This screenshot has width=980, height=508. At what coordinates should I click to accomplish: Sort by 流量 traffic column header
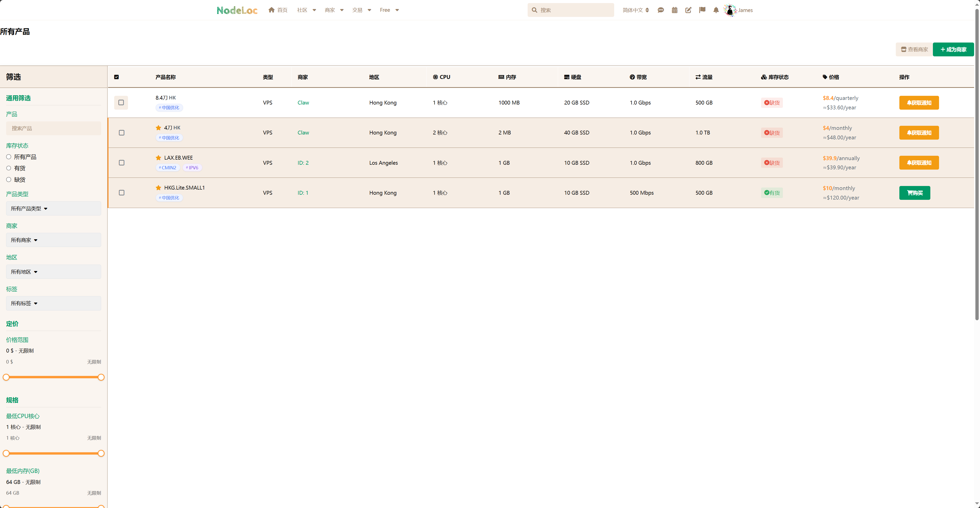pyautogui.click(x=704, y=77)
